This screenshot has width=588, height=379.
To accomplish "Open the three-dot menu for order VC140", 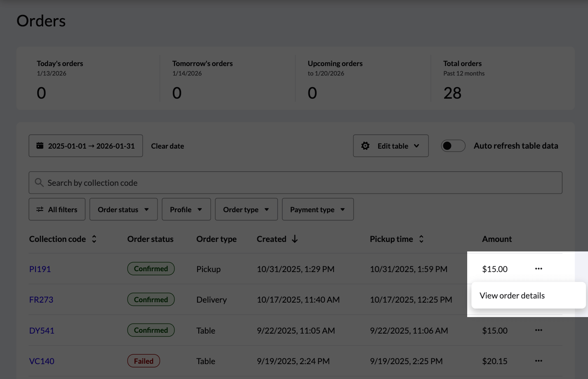I will pyautogui.click(x=539, y=361).
